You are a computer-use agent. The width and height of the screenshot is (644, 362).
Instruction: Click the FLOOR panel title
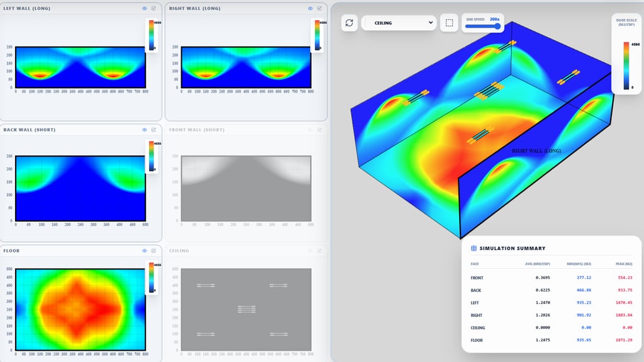11,251
